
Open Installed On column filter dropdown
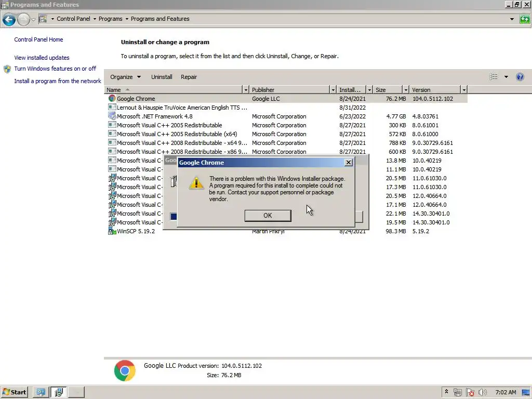coord(369,90)
